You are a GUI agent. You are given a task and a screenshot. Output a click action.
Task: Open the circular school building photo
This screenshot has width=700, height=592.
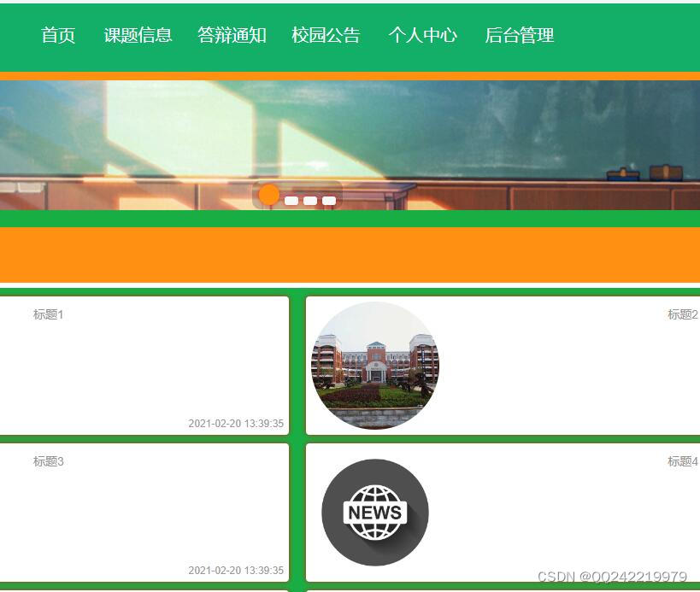[x=374, y=366]
